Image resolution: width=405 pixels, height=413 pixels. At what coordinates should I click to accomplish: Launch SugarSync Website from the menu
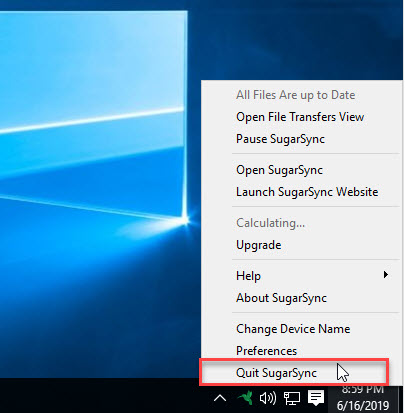click(307, 192)
